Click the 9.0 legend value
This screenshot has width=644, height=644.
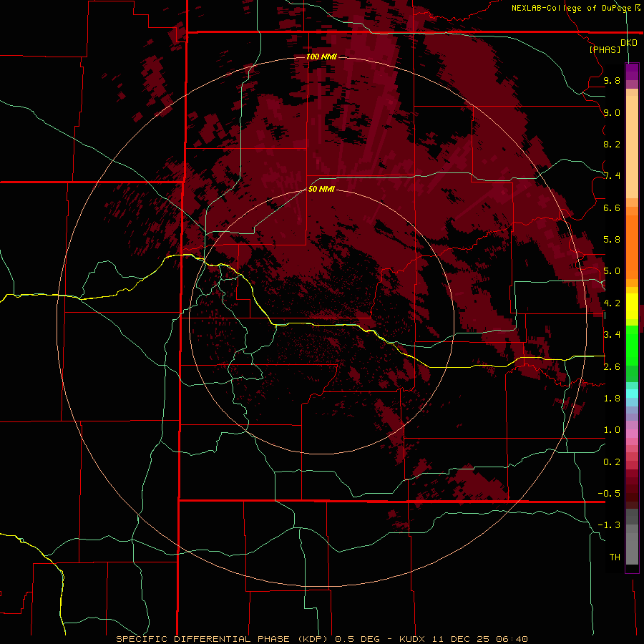tap(612, 112)
